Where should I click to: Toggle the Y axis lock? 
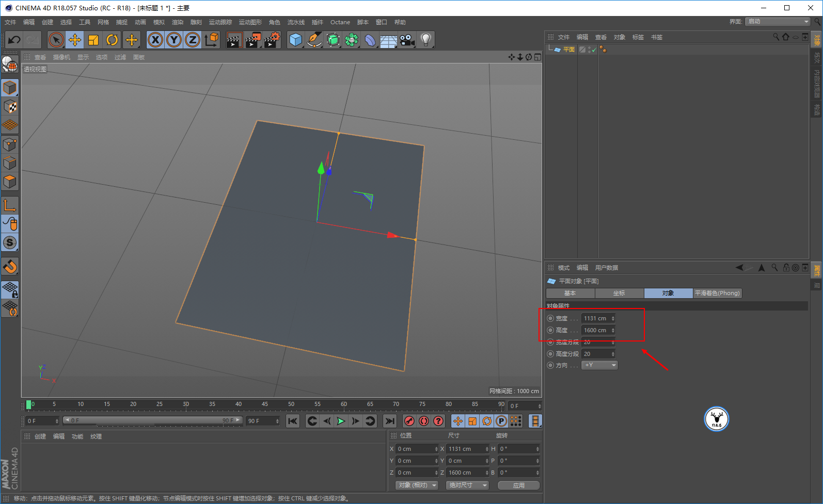(x=174, y=40)
